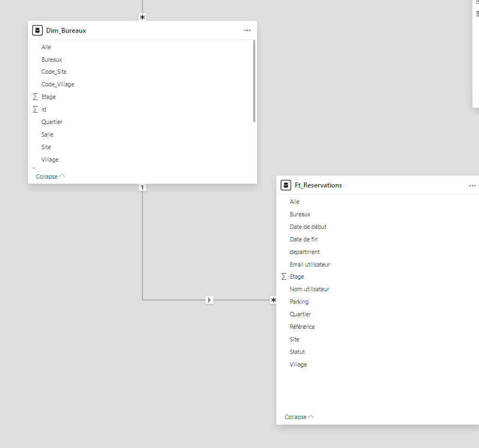Select Site field in Dim_Bureaux
479x448 pixels.
point(46,147)
